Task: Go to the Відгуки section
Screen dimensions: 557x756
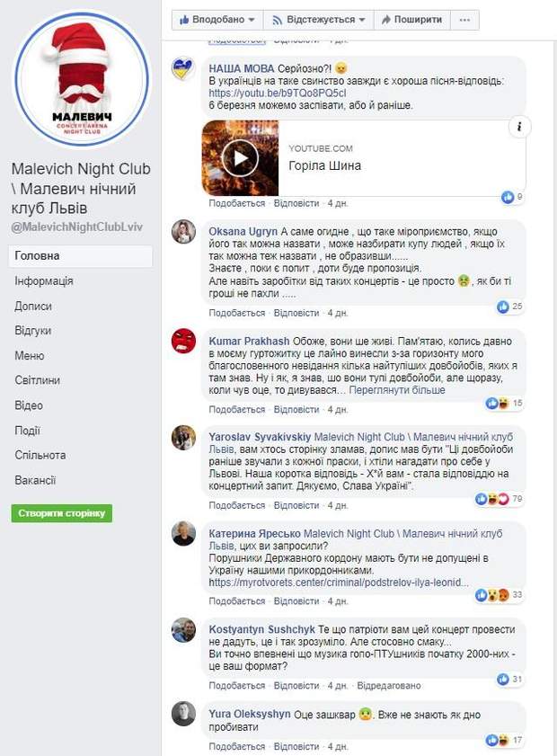Action: (32, 331)
